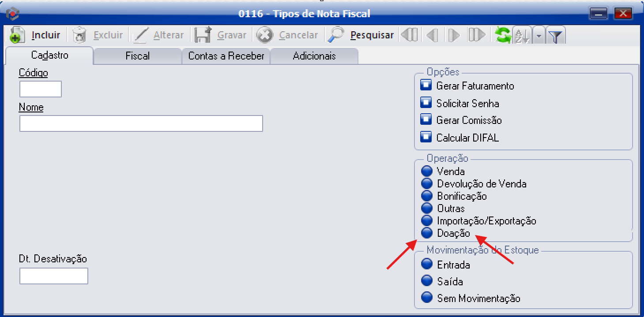644x317 pixels.
Task: Click the A-Z sort icon
Action: tap(523, 36)
